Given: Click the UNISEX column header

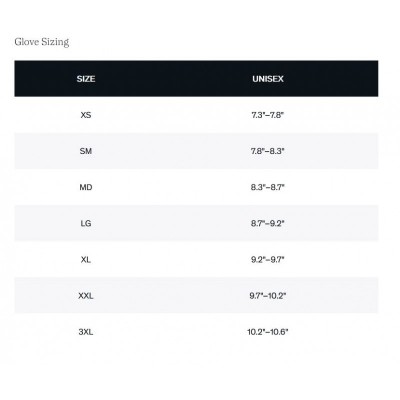Looking at the screenshot, I should click(x=268, y=79).
